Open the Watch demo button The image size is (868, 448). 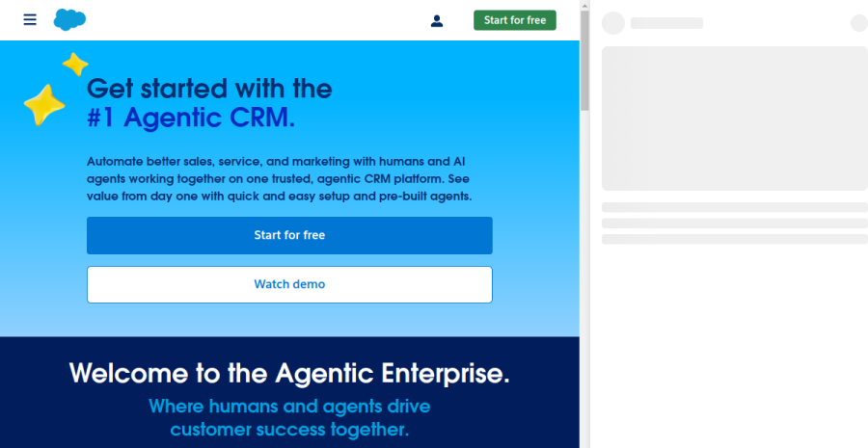click(289, 284)
